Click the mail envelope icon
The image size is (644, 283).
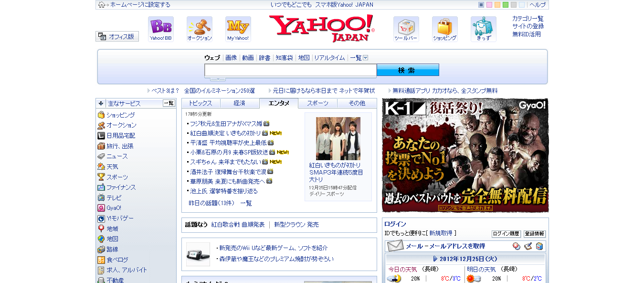tap(395, 246)
